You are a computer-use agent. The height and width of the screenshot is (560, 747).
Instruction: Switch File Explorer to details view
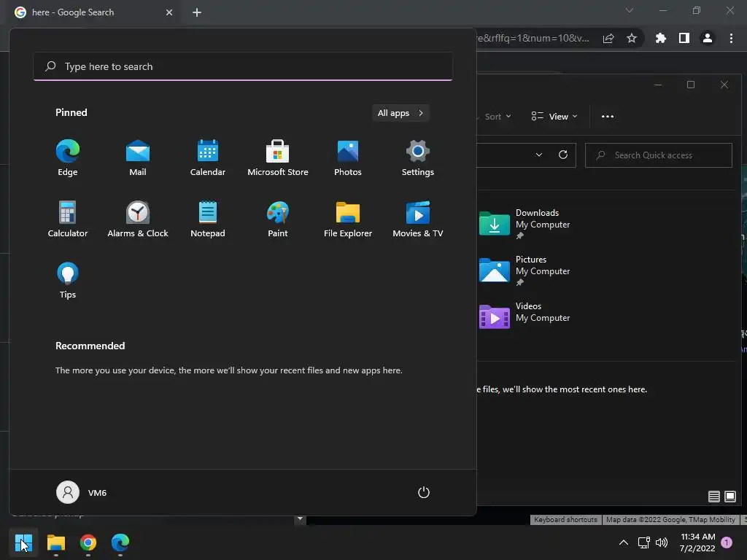pos(713,497)
